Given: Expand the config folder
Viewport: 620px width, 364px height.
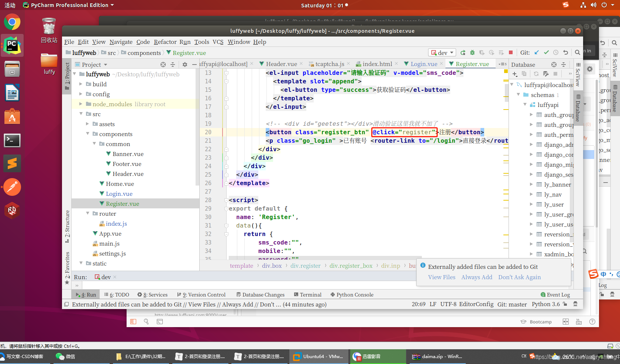Looking at the screenshot, I should 81,94.
